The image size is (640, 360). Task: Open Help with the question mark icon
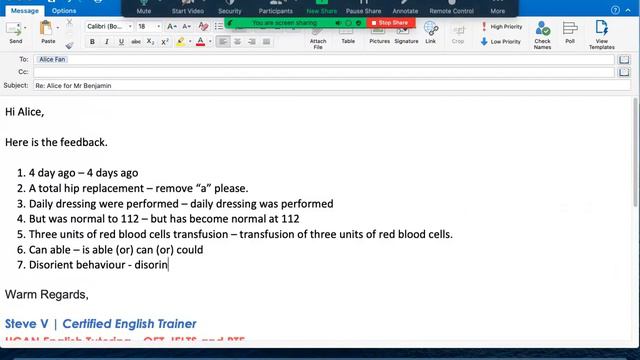[615, 10]
